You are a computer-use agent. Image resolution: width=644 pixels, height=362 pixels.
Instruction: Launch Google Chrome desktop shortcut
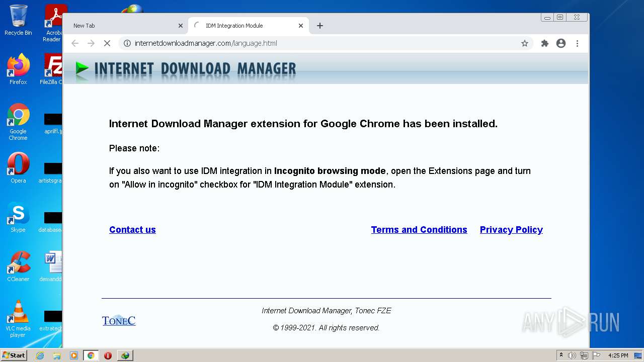18,122
